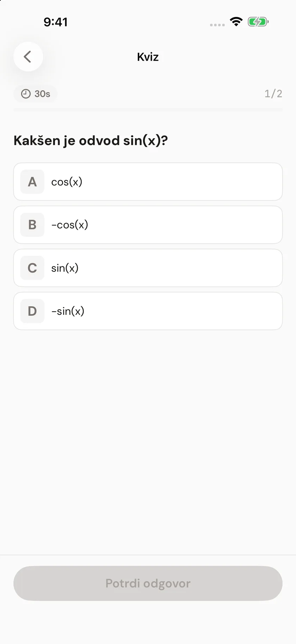This screenshot has height=644, width=296.
Task: Tap the 30s timer pill
Action: [x=35, y=94]
